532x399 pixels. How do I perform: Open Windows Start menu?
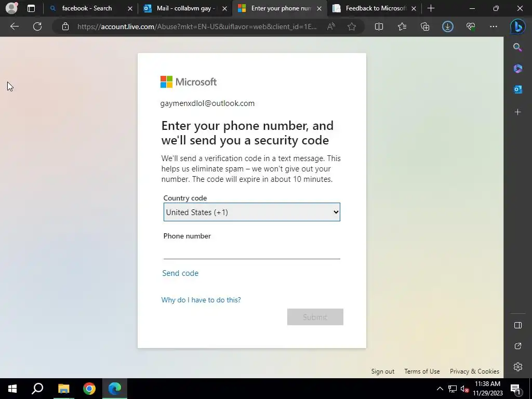[12, 389]
